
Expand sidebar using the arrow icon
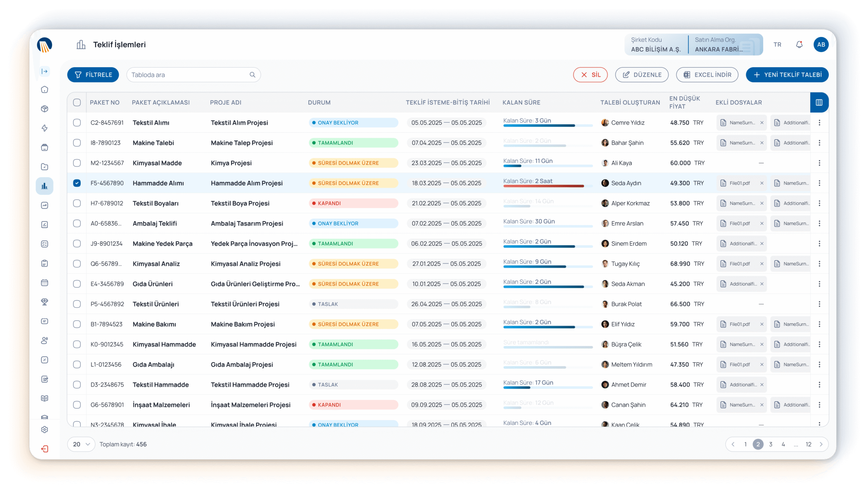[44, 71]
